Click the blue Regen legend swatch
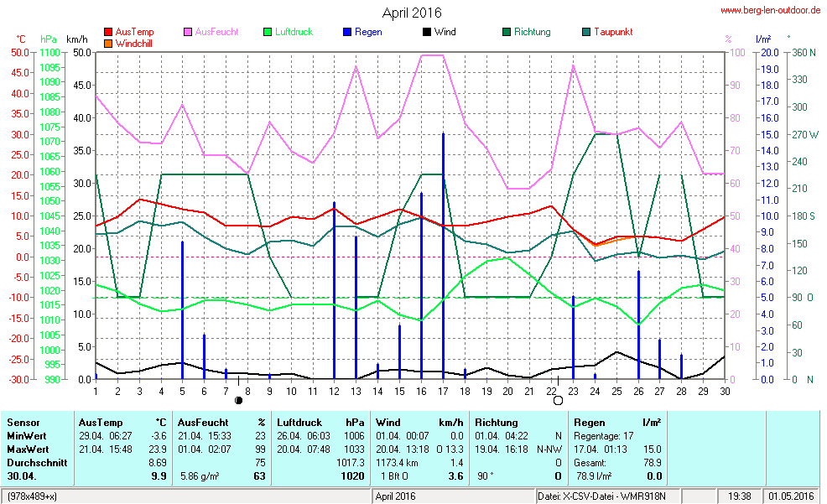 tap(347, 33)
